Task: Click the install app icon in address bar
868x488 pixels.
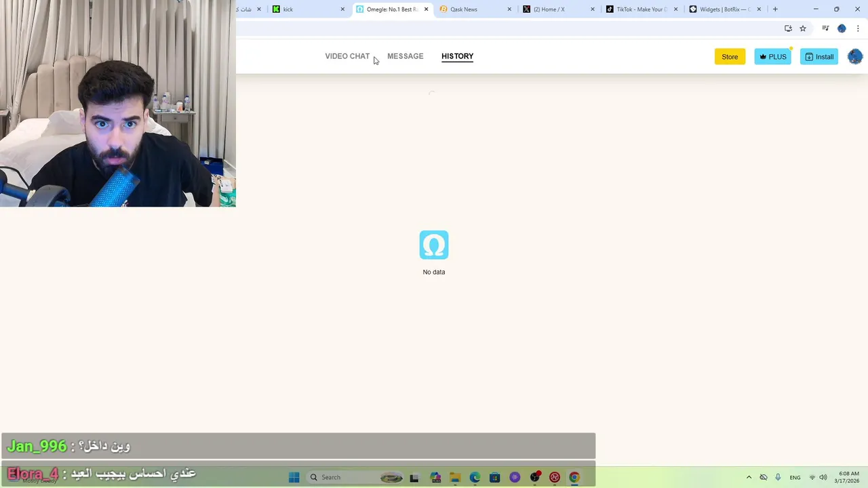Action: pos(788,28)
